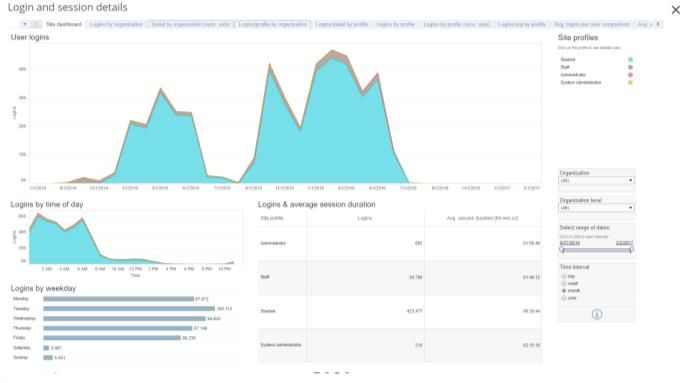Open the tab list dropdown arrow left of Site dashboard
Viewport: 692px width, 383px height.
(25, 24)
